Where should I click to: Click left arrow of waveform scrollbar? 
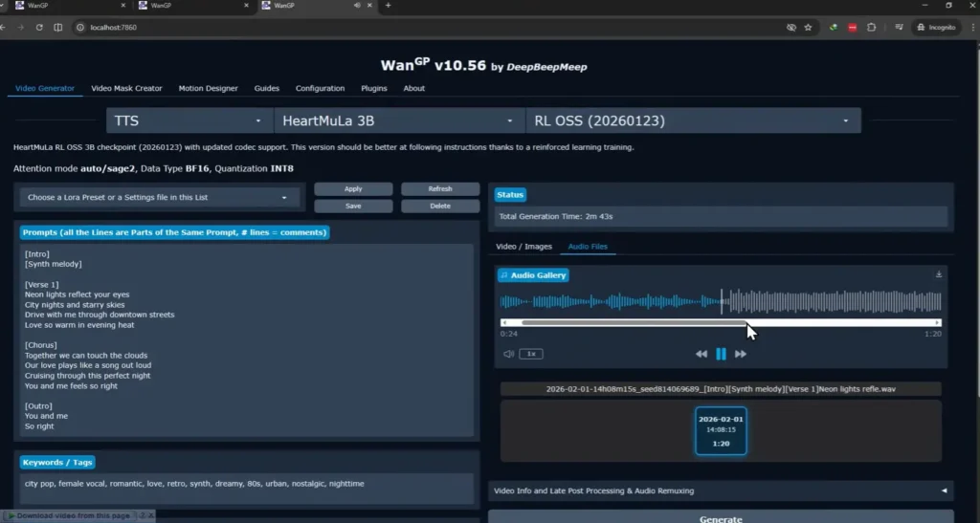tap(503, 322)
